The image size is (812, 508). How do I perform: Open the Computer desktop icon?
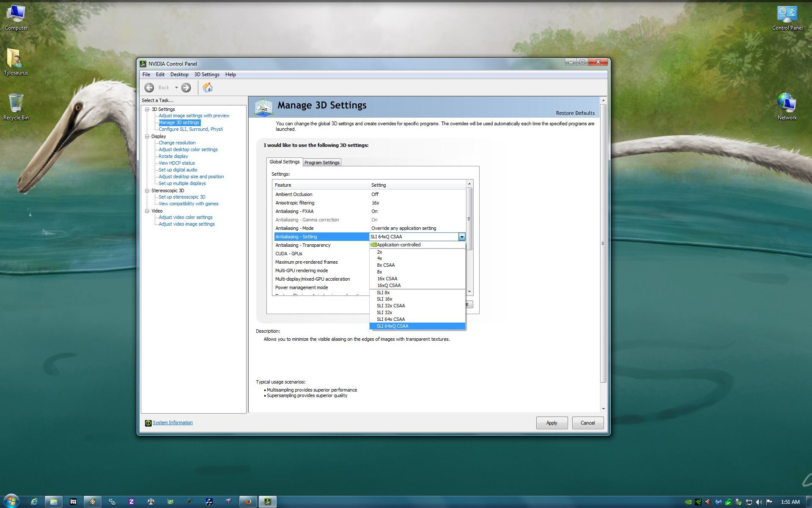pyautogui.click(x=16, y=18)
